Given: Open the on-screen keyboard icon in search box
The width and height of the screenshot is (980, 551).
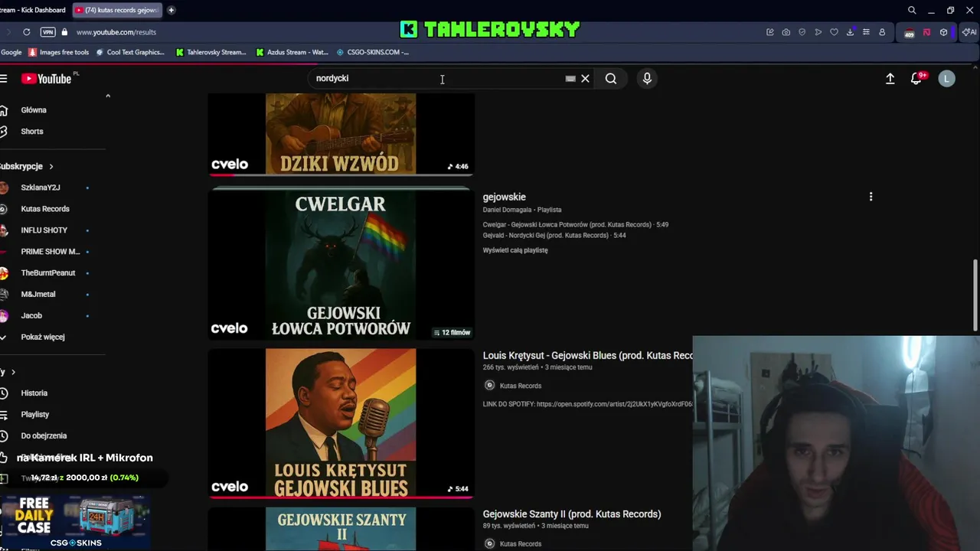Looking at the screenshot, I should [570, 78].
